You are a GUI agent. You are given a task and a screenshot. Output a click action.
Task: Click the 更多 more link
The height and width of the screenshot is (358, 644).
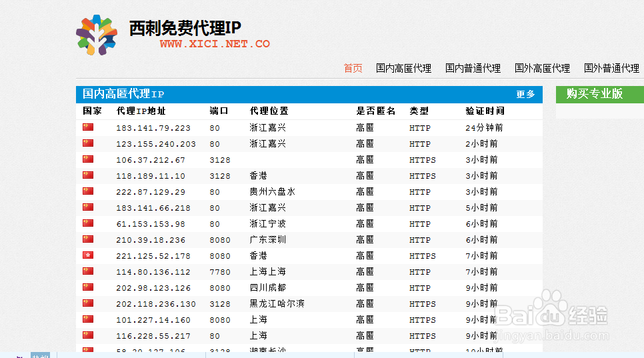tap(525, 95)
